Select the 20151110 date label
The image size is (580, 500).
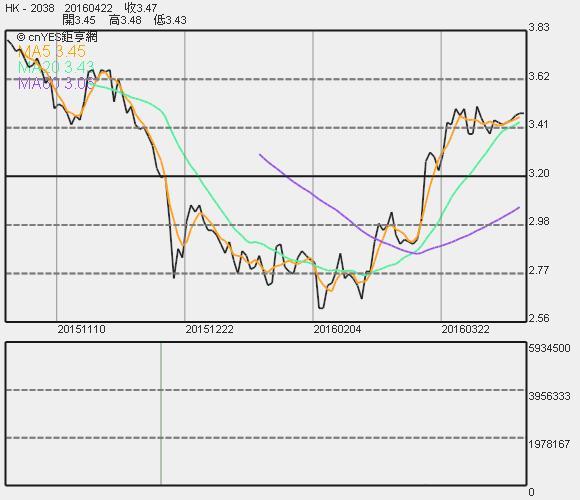[x=81, y=329]
